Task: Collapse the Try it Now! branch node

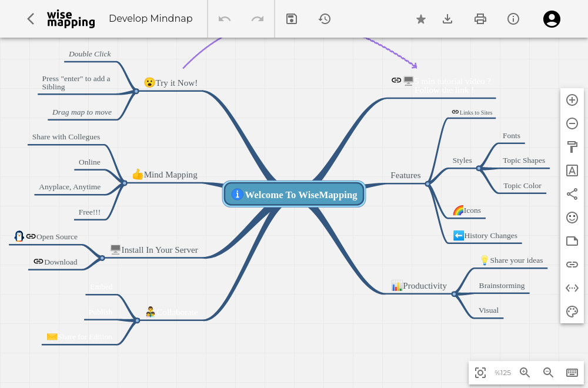Action: 136,91
